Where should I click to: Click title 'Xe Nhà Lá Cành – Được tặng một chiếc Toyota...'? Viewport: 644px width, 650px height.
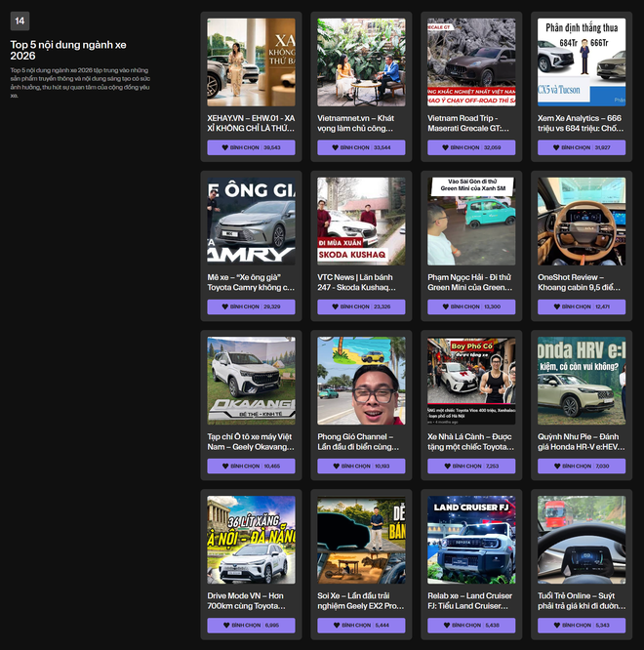(x=470, y=441)
